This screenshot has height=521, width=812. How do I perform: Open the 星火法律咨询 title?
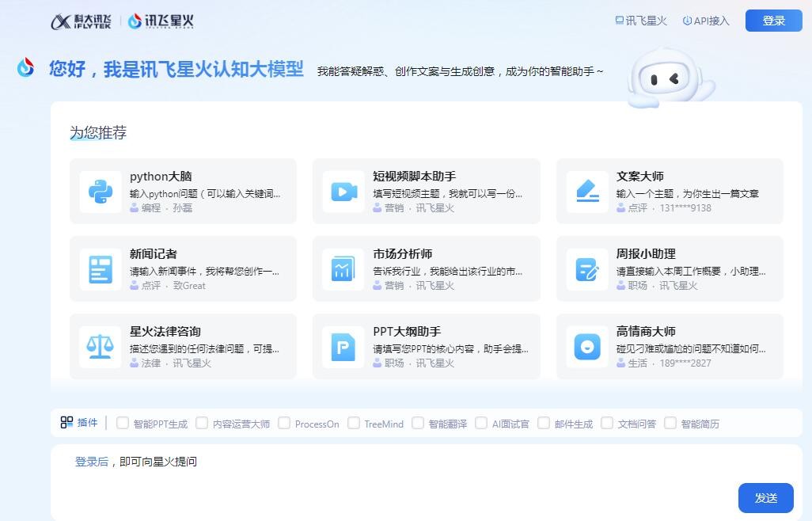tap(165, 332)
